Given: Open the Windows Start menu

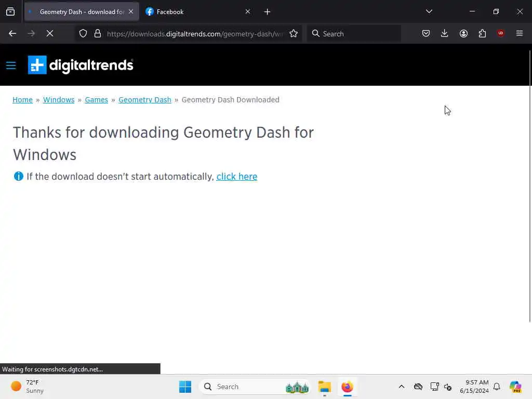Looking at the screenshot, I should pyautogui.click(x=185, y=387).
